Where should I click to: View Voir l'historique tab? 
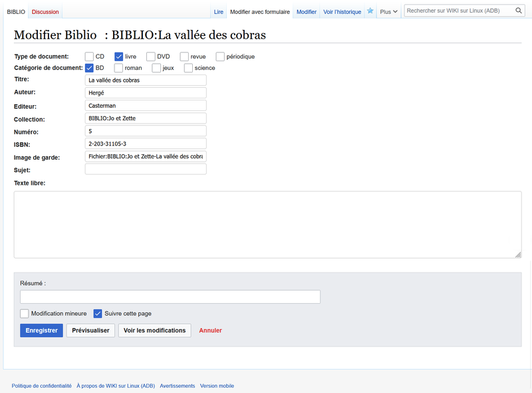(342, 12)
